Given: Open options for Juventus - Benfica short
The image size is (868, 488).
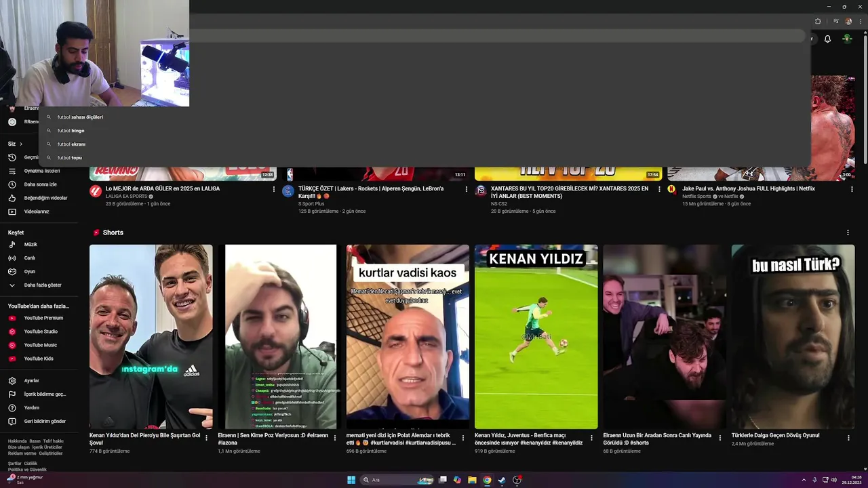Looking at the screenshot, I should (591, 438).
